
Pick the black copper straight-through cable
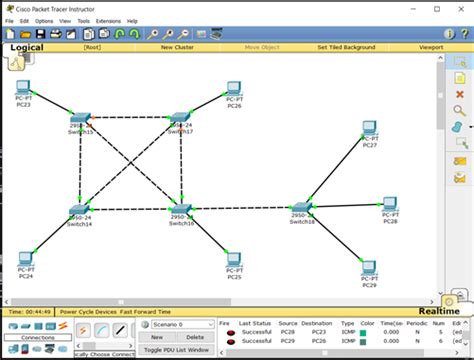tap(120, 330)
